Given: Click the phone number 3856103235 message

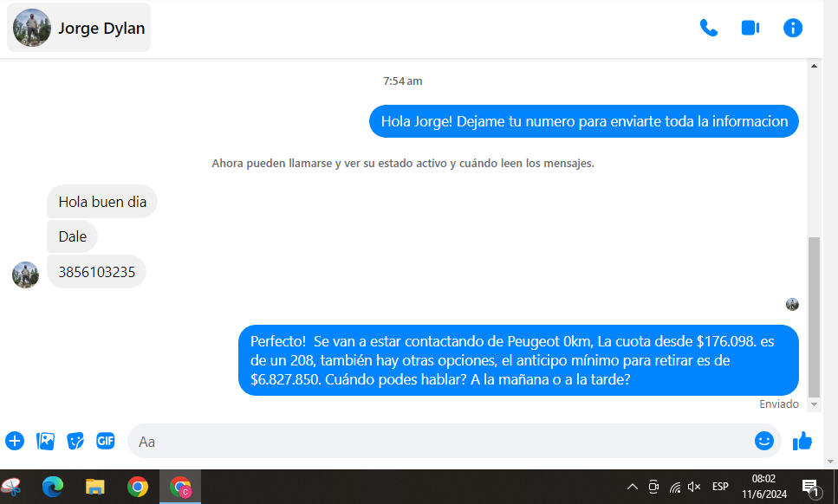Looking at the screenshot, I should point(96,272).
